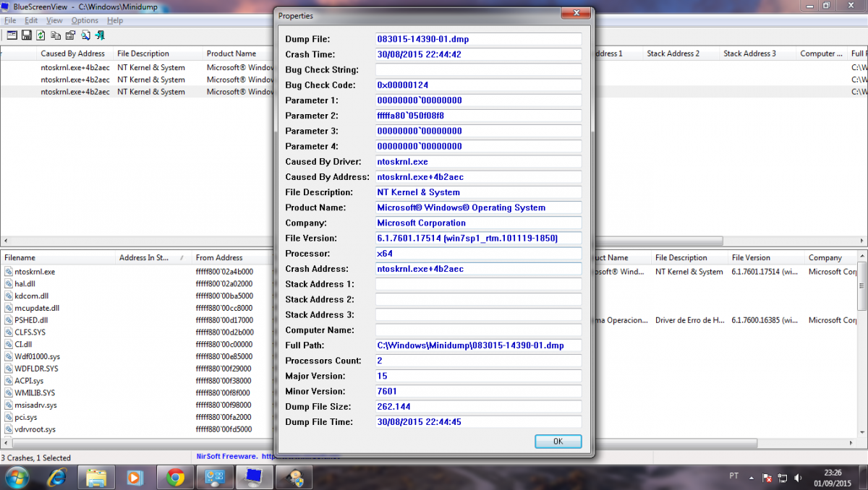Open the Help menu
Image resolution: width=868 pixels, height=490 pixels.
tap(115, 20)
